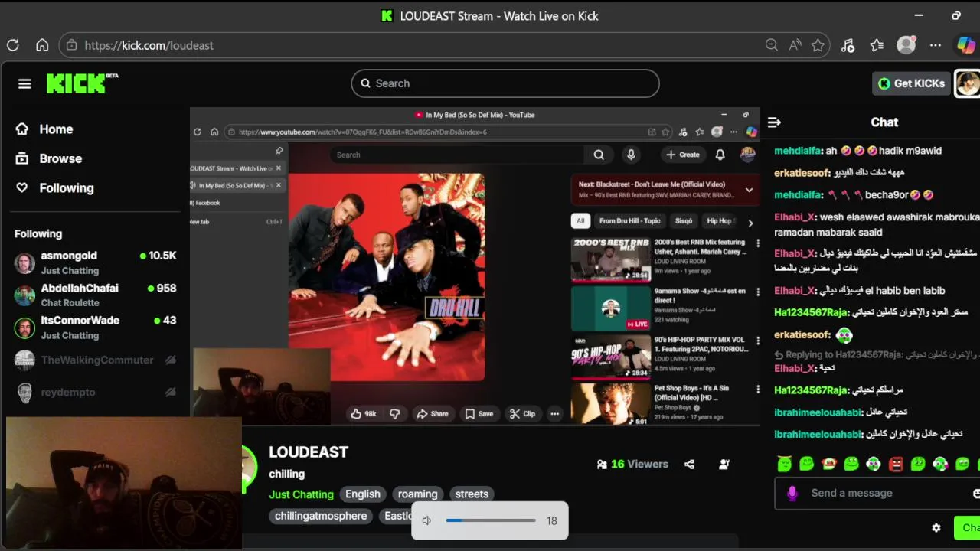Adjust the volume slider showing 18
The height and width of the screenshot is (551, 980).
(491, 520)
